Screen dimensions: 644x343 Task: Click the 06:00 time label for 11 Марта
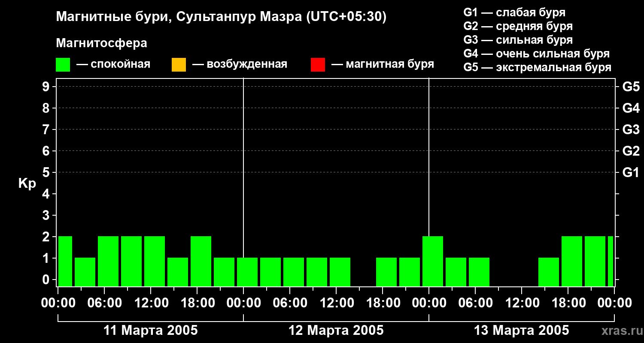click(x=104, y=303)
